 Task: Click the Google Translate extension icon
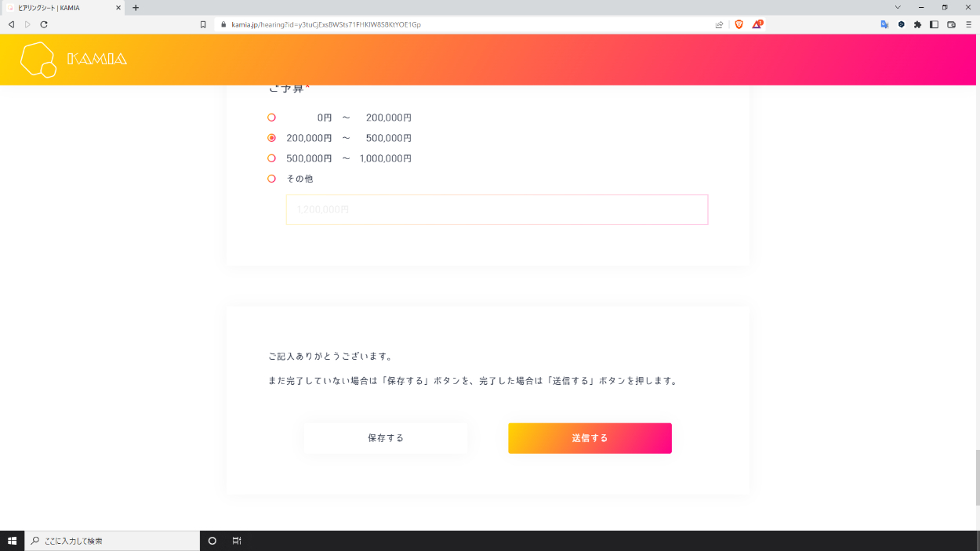point(884,24)
